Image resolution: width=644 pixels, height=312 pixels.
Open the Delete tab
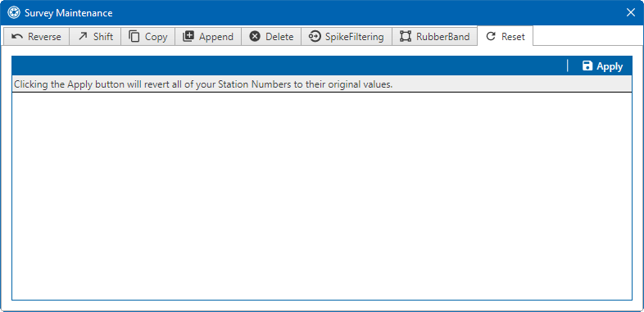(271, 37)
